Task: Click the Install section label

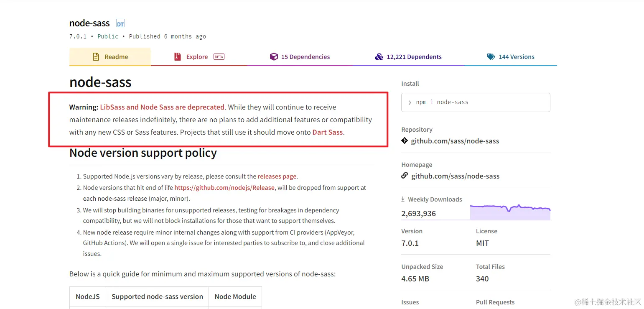Action: point(410,84)
